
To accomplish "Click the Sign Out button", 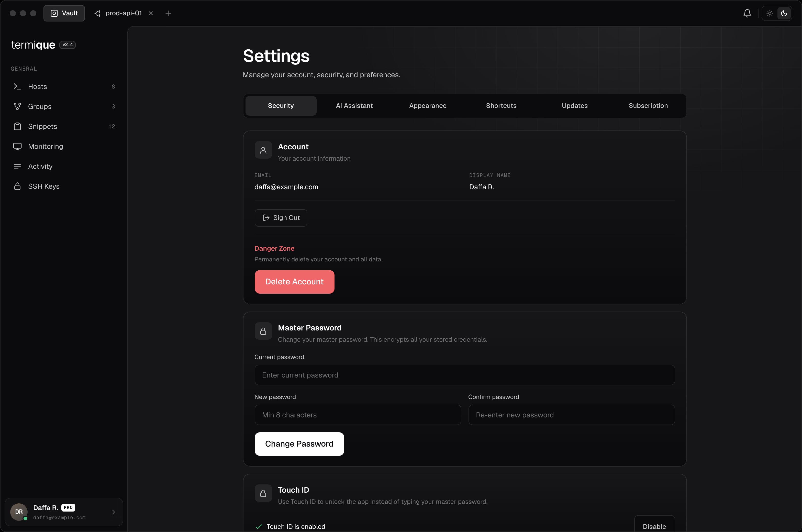I will [x=281, y=218].
